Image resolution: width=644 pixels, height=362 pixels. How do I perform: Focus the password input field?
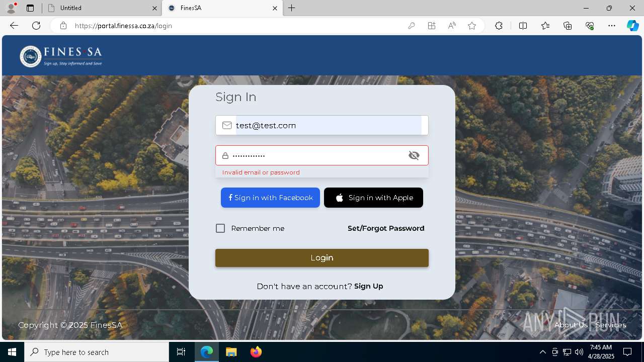click(x=322, y=155)
